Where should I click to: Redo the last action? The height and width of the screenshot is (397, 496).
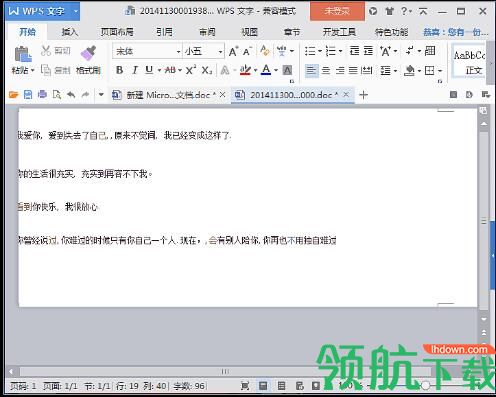(x=85, y=95)
